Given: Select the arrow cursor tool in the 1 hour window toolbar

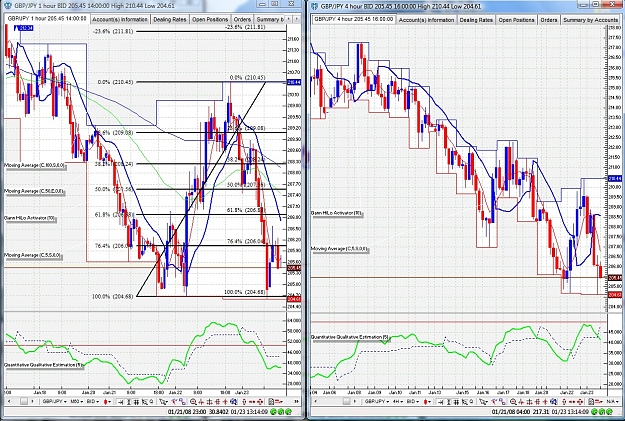Looking at the screenshot, I should click(x=163, y=401).
